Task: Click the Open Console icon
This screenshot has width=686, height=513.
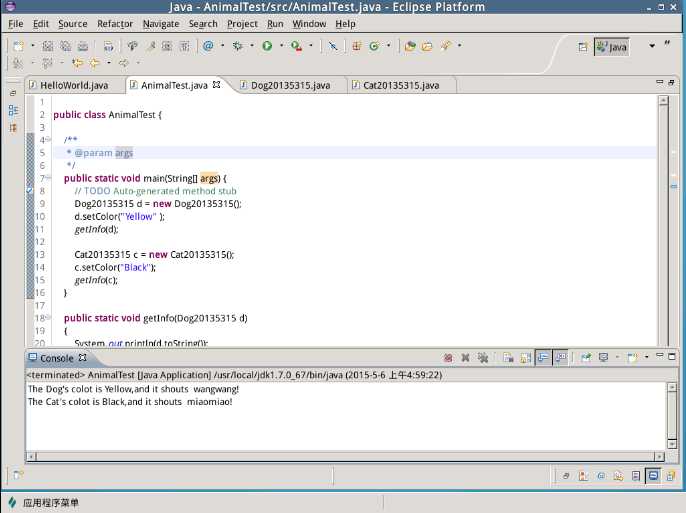Action: click(x=632, y=358)
